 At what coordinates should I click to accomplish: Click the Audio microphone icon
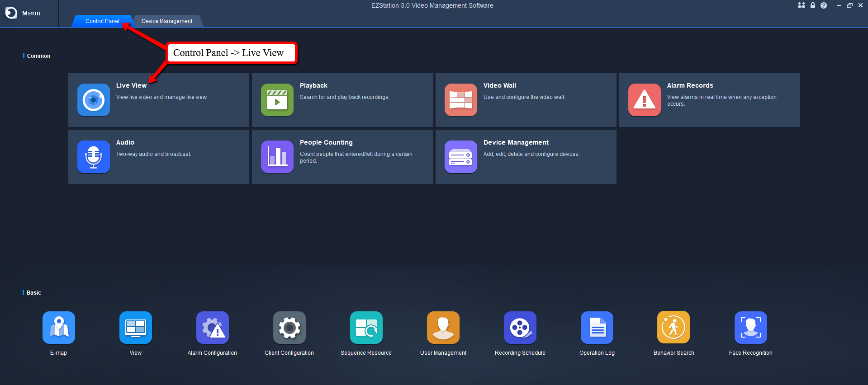click(x=94, y=157)
